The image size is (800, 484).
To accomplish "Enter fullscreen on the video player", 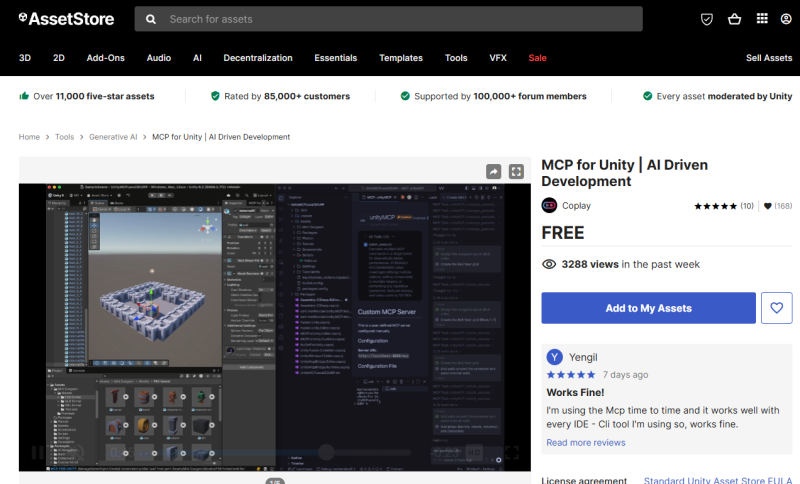I will (512, 452).
